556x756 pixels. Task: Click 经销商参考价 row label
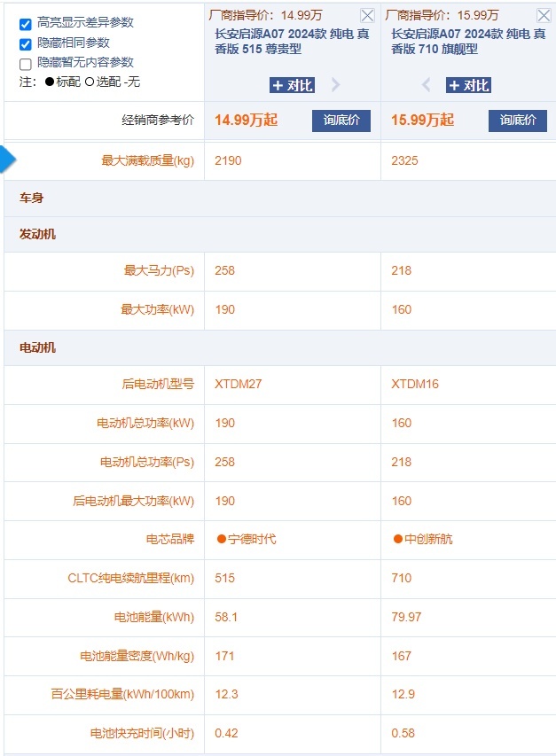[x=158, y=120]
